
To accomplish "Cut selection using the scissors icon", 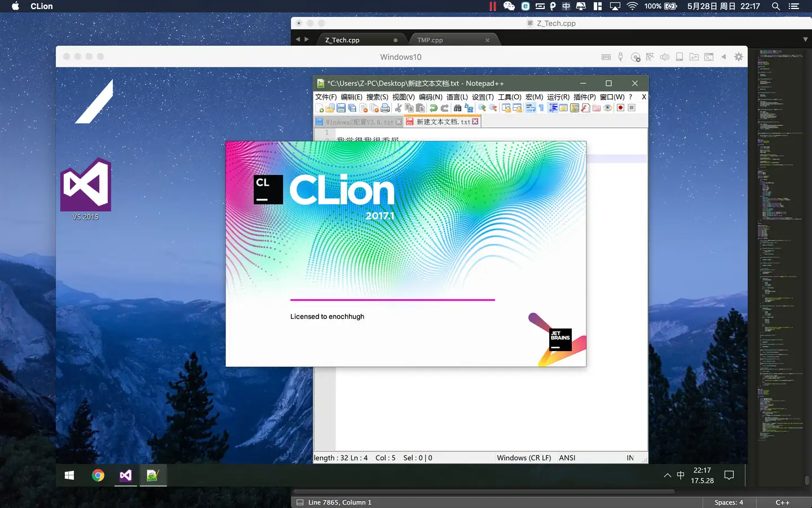I will point(398,108).
